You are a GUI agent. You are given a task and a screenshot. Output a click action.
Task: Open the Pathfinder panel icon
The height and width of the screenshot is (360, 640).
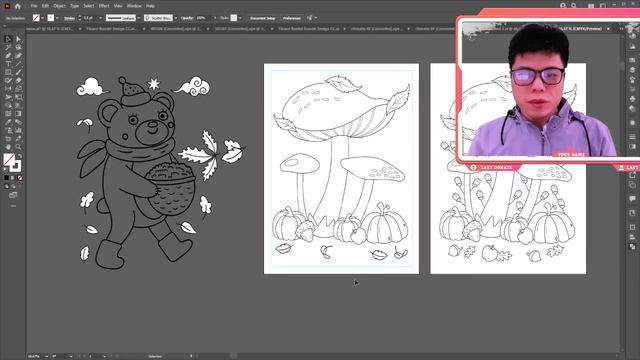[x=632, y=247]
